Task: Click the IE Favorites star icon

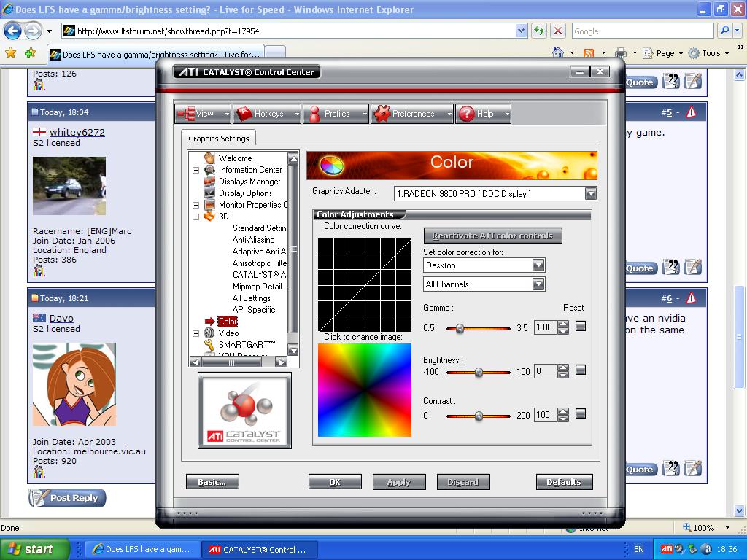Action: pos(10,52)
